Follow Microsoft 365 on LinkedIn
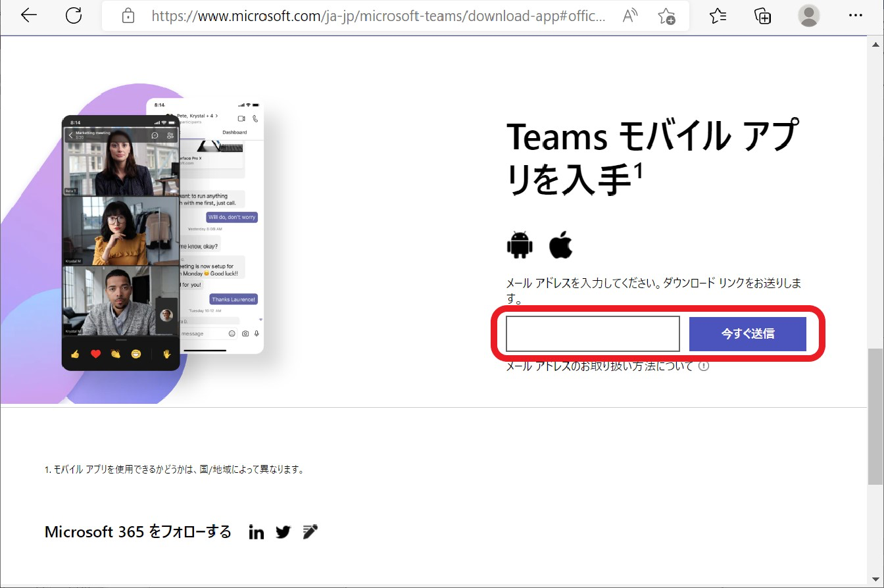 [x=256, y=532]
